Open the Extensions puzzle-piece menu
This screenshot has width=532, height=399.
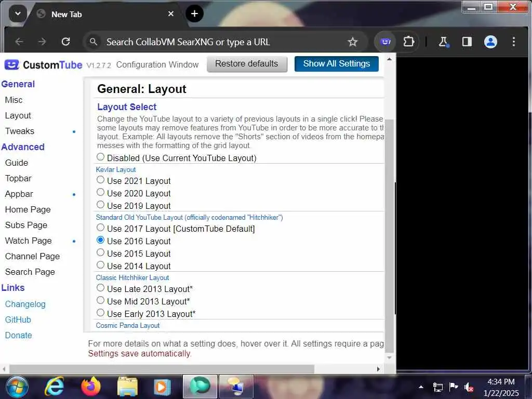pyautogui.click(x=408, y=42)
